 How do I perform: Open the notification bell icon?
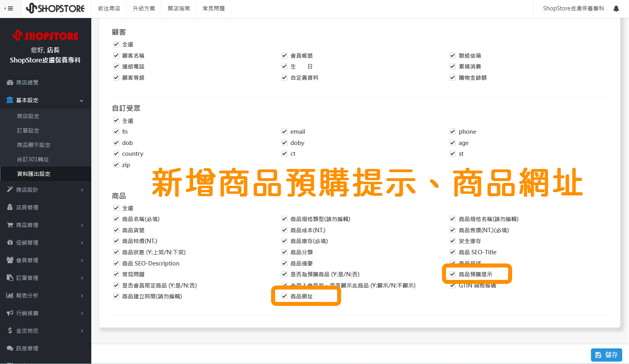pos(616,8)
